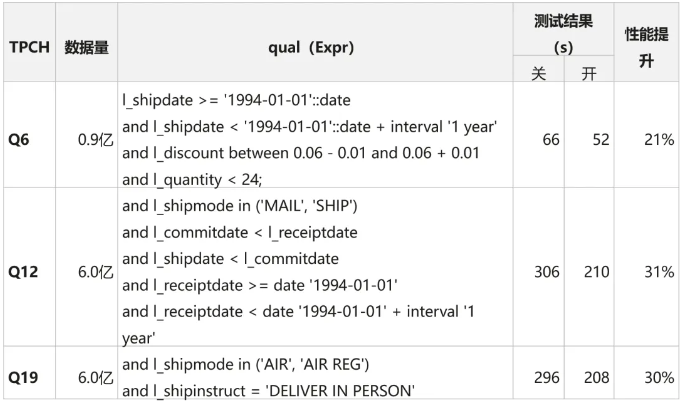The image size is (685, 404).
Task: Click the 性能提升 column header
Action: 647,47
